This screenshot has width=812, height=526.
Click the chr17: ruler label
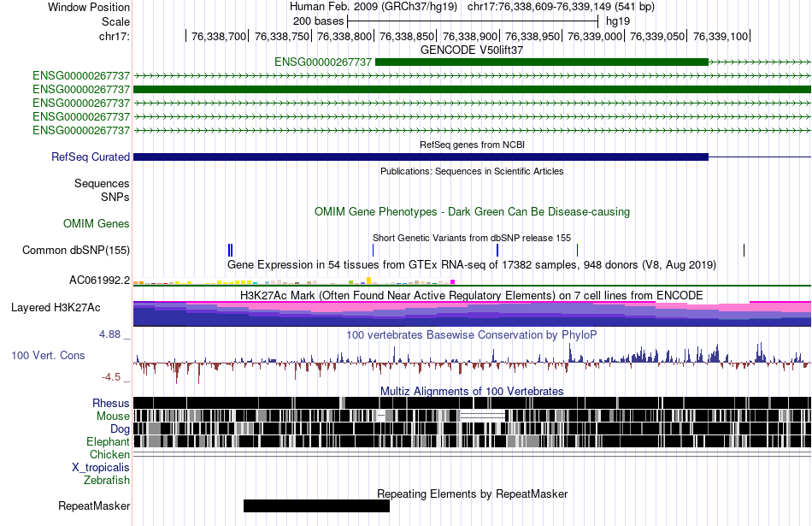click(x=115, y=36)
